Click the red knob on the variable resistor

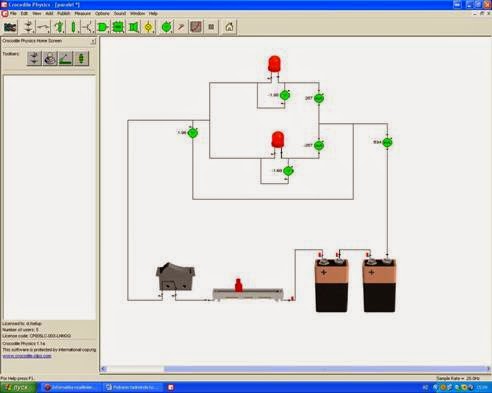(238, 285)
